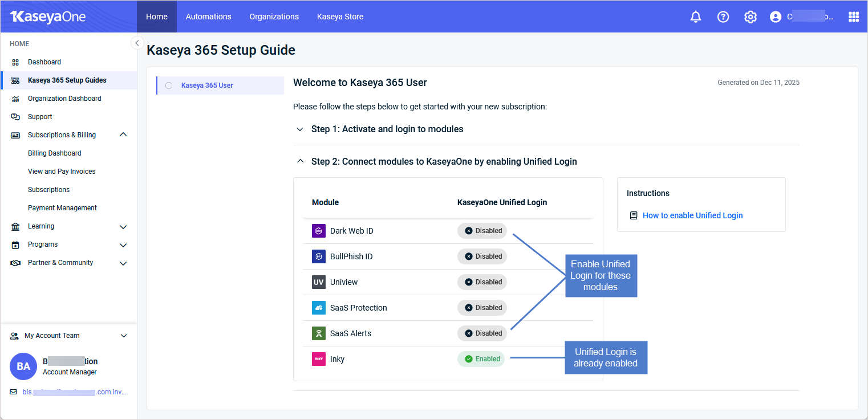Select the Kaseya 365 User radio button
868x420 pixels.
coord(169,85)
